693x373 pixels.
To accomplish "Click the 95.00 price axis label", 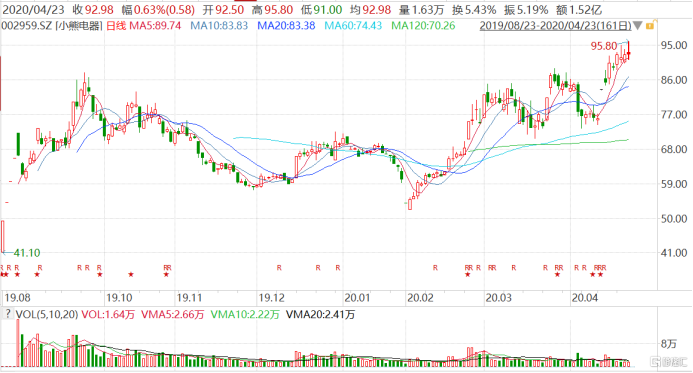I will click(674, 45).
